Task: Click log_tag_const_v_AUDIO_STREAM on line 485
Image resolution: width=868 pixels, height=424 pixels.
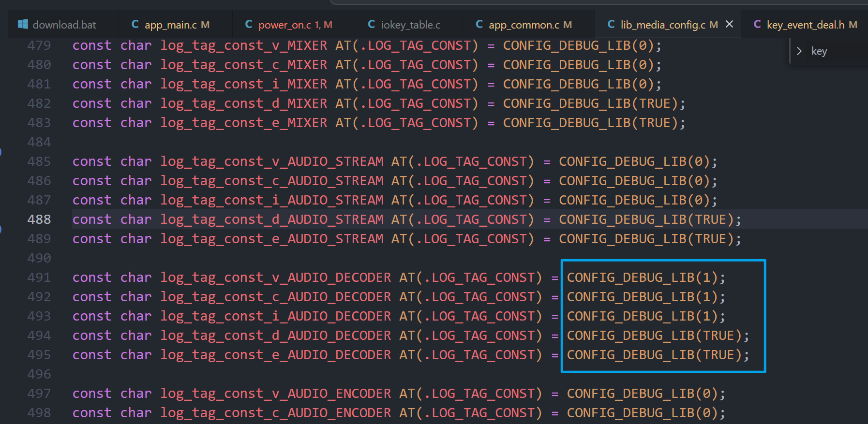Action: tap(272, 161)
